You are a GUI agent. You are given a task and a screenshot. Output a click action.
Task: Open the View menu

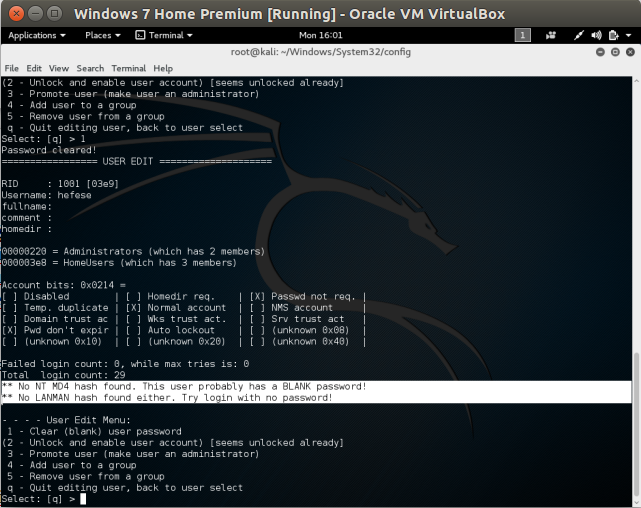pos(59,68)
